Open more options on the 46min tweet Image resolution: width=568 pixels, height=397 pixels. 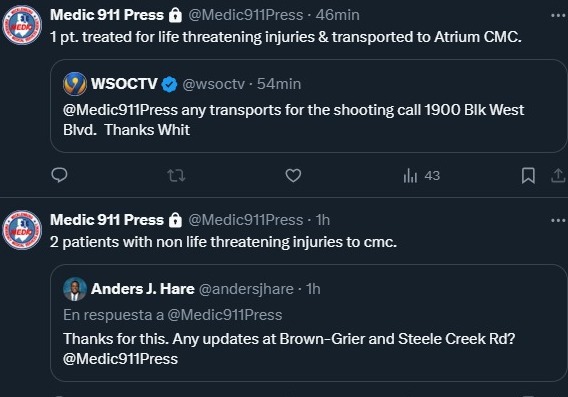[558, 15]
